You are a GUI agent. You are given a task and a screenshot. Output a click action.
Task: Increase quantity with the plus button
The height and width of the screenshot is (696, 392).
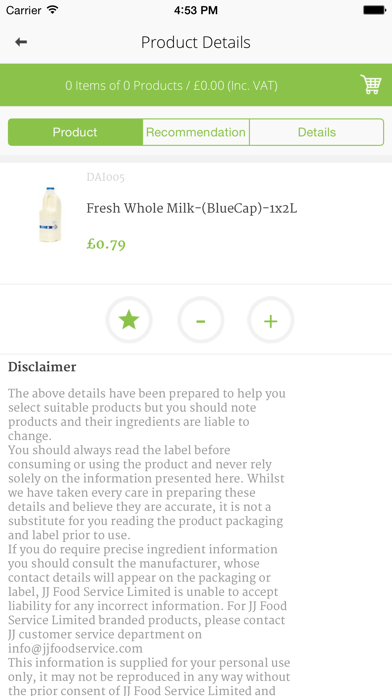pos(271,320)
